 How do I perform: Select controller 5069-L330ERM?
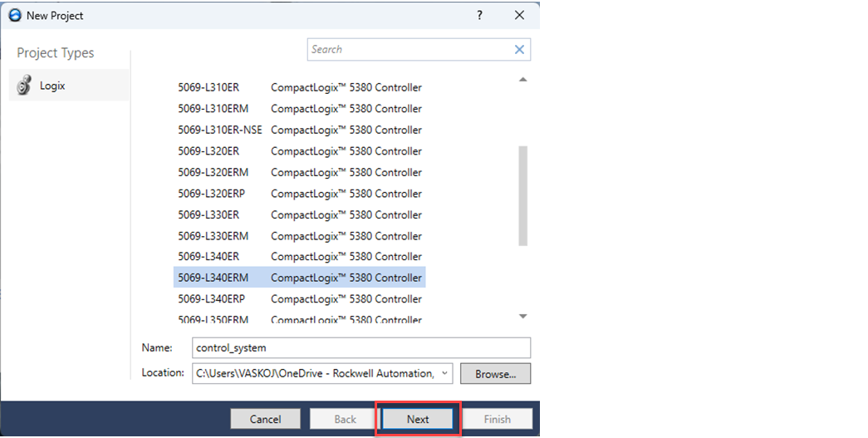pos(300,236)
